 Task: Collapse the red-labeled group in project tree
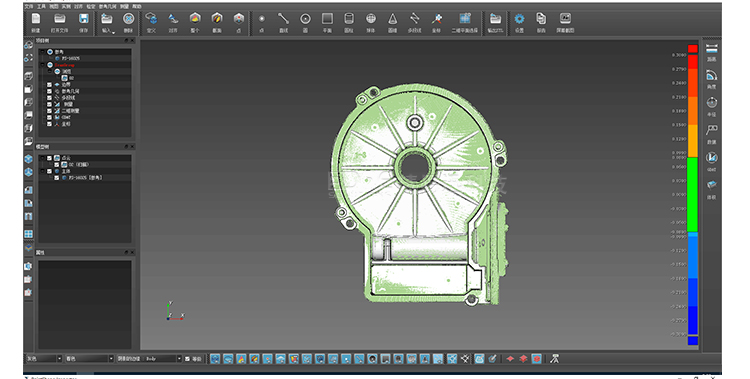pos(43,65)
